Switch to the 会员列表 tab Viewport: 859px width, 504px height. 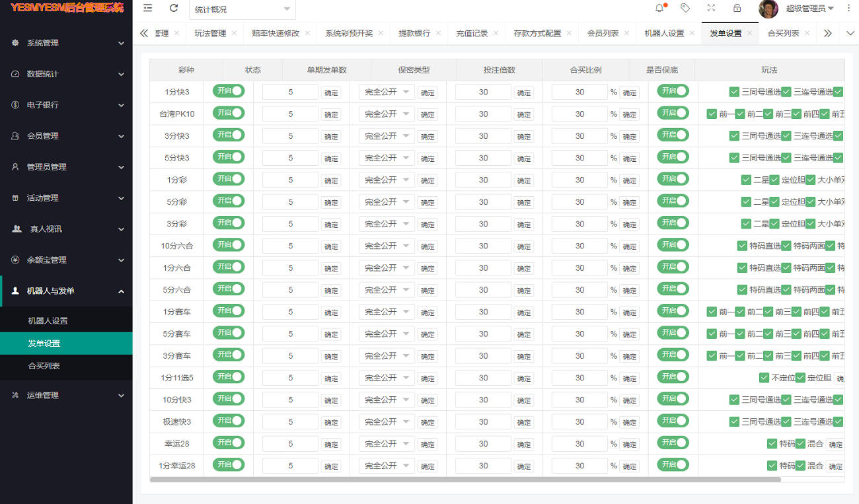[x=603, y=34]
